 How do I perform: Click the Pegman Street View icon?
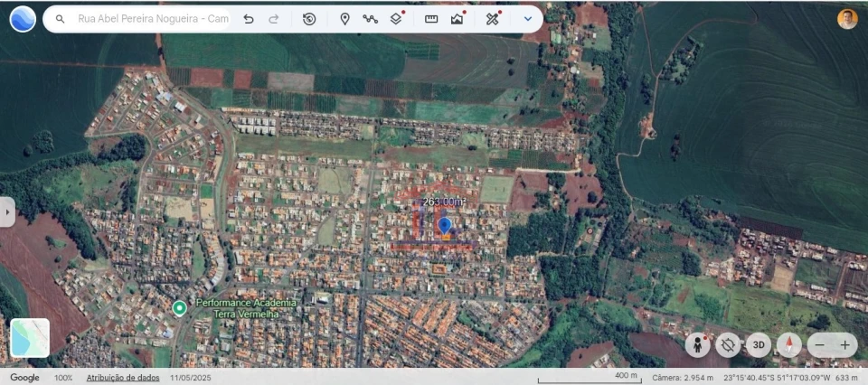[x=697, y=344]
